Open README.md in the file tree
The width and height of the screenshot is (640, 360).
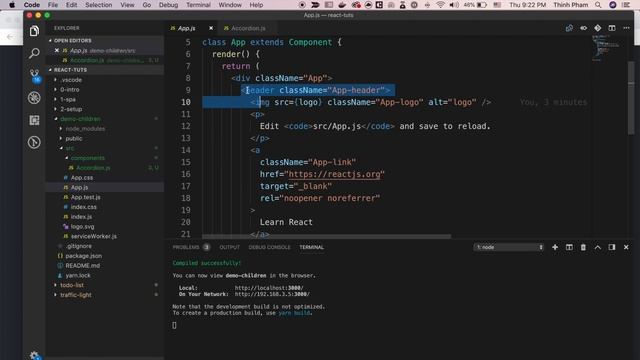[x=82, y=266]
